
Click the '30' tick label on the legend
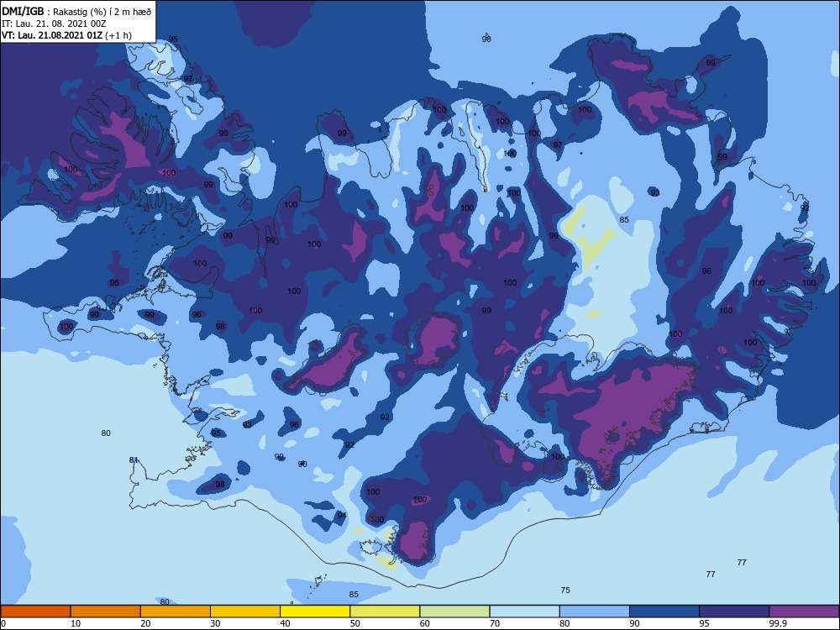215,623
